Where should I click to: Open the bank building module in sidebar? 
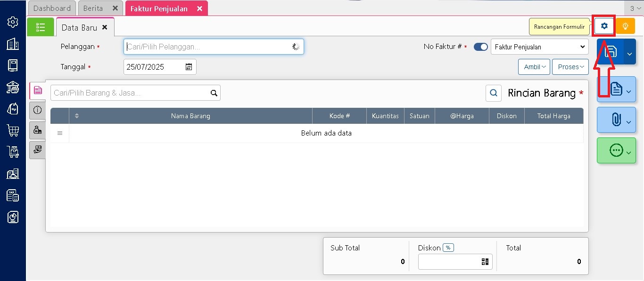click(13, 87)
